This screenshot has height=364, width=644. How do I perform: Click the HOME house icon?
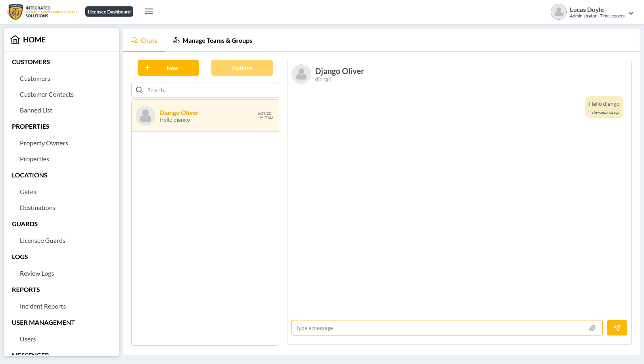click(x=15, y=40)
